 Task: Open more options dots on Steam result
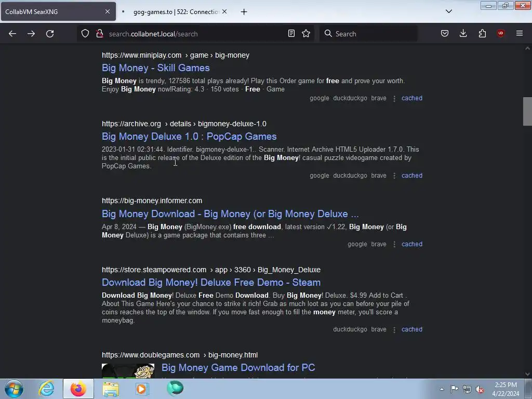click(394, 329)
